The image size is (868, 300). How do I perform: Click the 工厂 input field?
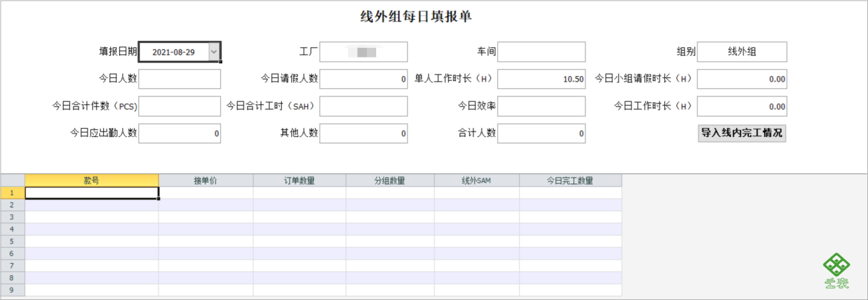[363, 52]
